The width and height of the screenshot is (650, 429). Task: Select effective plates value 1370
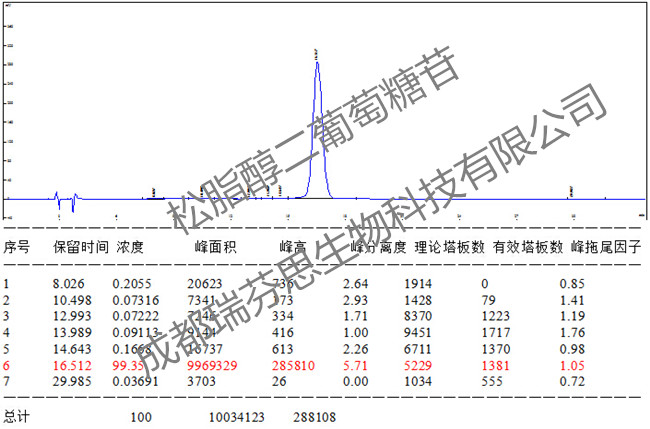coord(496,349)
